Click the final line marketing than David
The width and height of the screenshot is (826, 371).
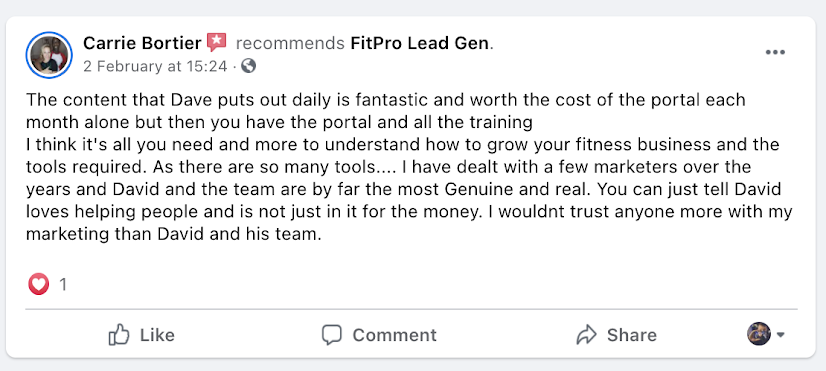coord(174,235)
